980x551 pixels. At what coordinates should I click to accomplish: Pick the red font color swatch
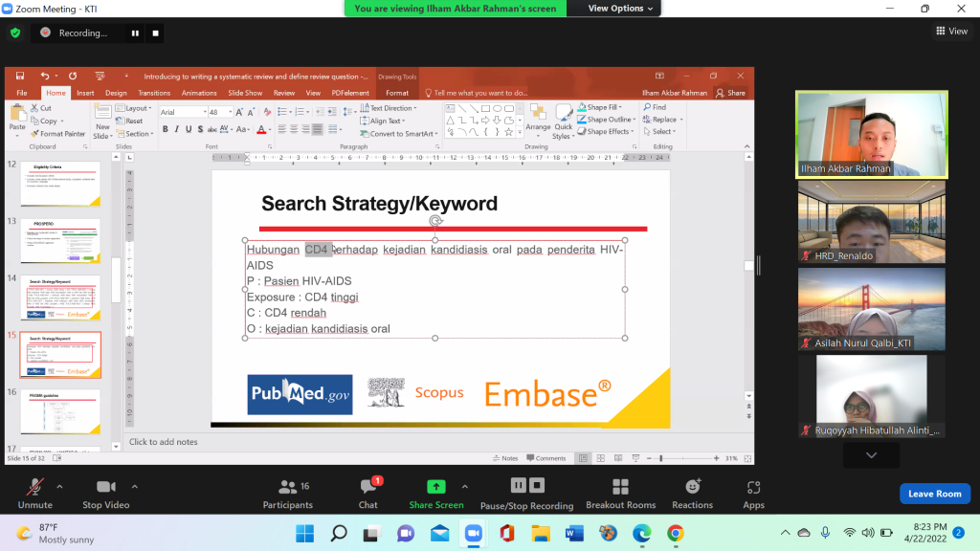click(x=261, y=129)
